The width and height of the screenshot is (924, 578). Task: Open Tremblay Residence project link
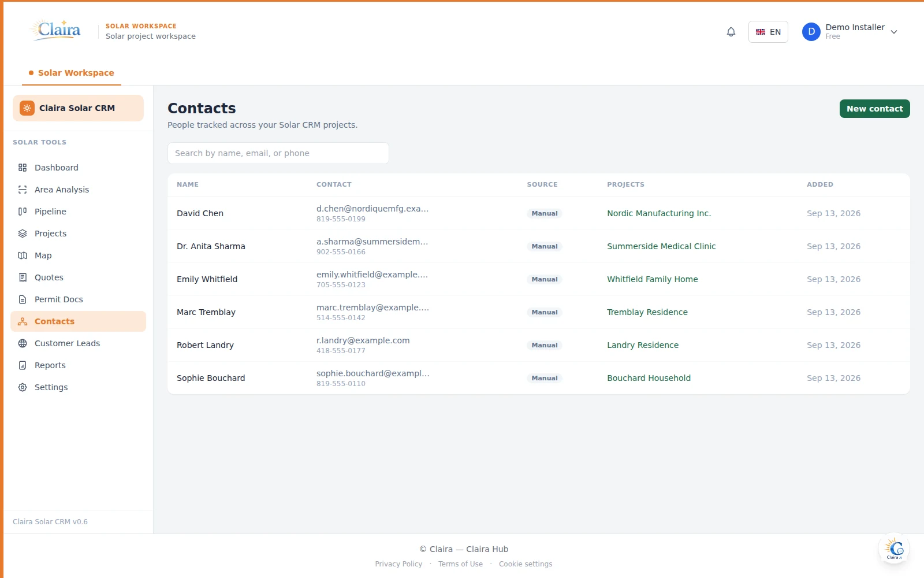[x=647, y=312]
